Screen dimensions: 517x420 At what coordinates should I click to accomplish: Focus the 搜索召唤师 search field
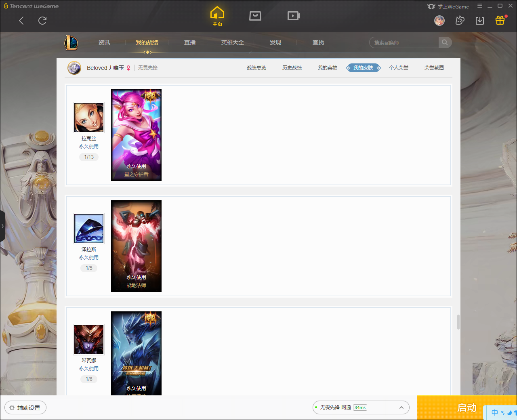(x=404, y=42)
